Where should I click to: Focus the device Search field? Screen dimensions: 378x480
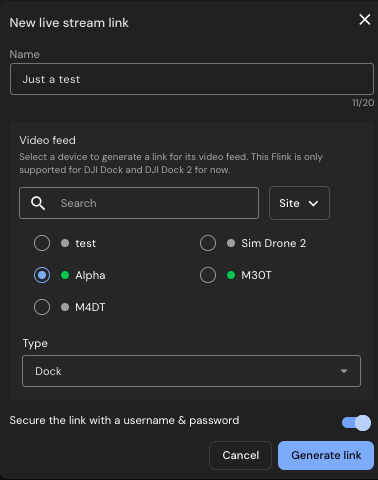(x=139, y=203)
